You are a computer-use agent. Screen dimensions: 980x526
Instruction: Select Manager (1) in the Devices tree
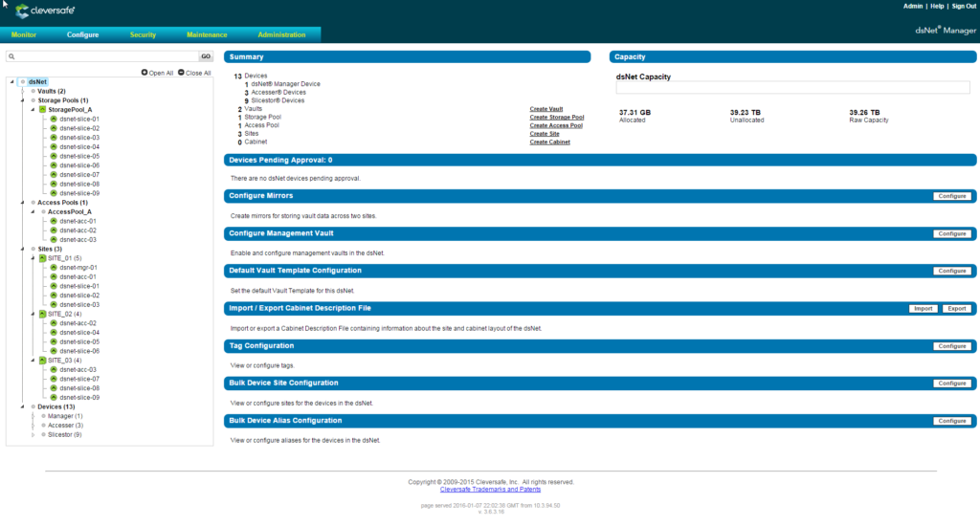click(65, 416)
